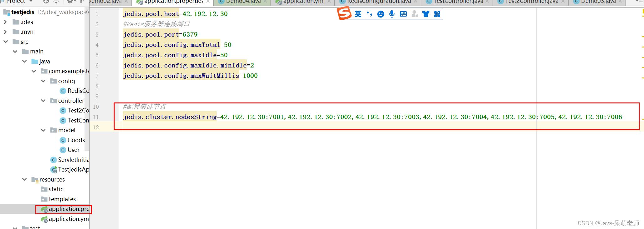Click the templates folder icon
644x229 pixels.
(44, 199)
